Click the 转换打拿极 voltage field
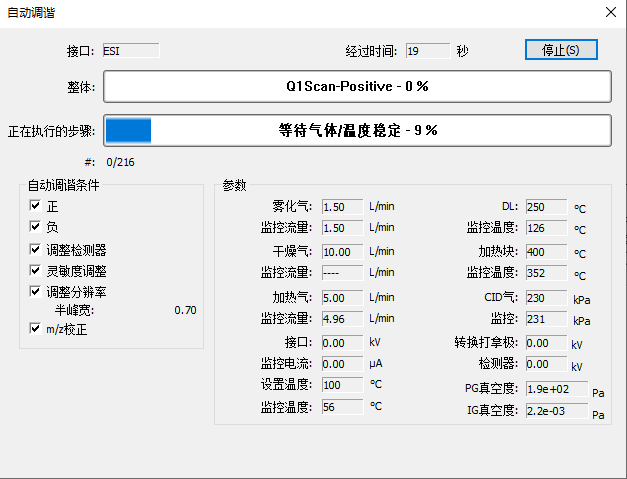This screenshot has width=627, height=479. click(x=545, y=342)
